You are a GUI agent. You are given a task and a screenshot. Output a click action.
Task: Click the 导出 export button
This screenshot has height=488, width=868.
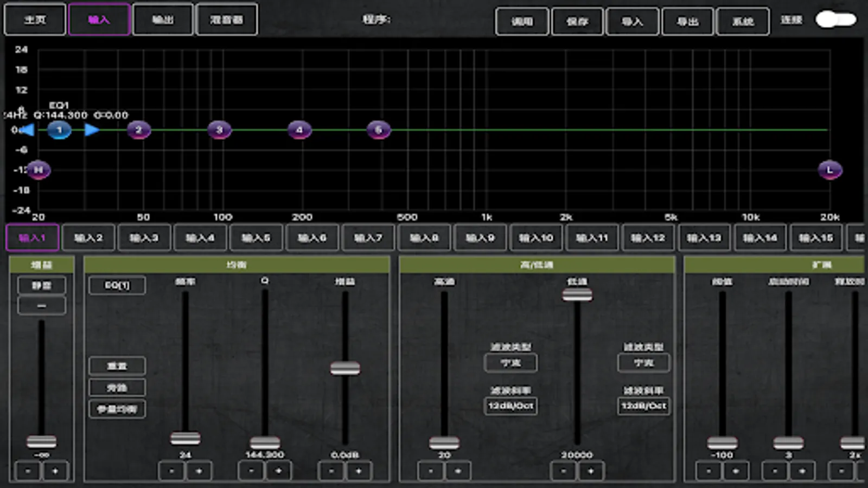click(687, 22)
